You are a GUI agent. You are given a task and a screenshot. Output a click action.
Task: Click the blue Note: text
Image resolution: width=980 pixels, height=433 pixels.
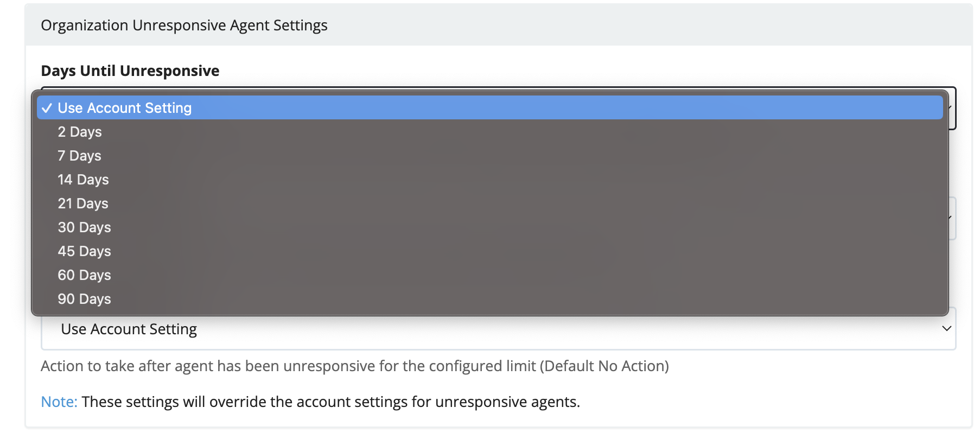[59, 402]
